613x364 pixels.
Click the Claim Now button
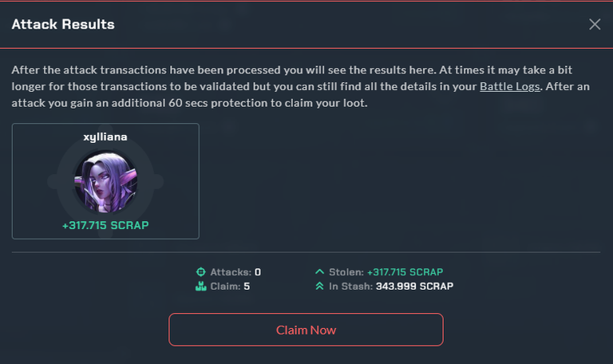click(x=306, y=330)
